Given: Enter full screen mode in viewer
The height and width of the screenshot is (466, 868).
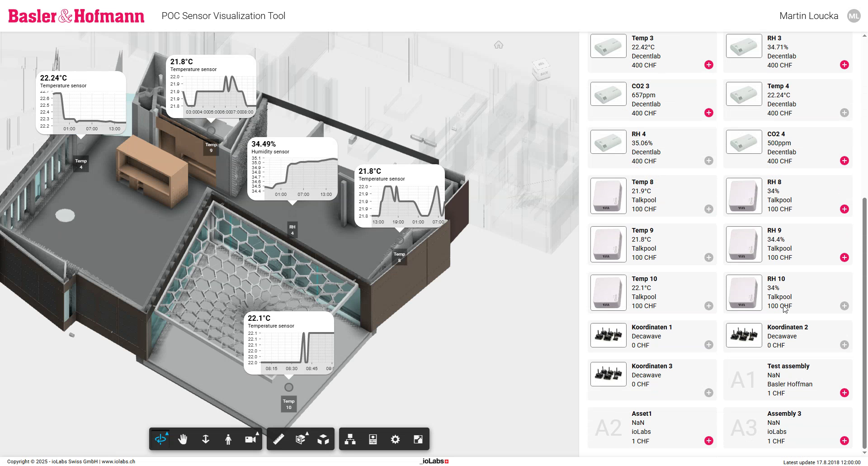Looking at the screenshot, I should pyautogui.click(x=418, y=439).
